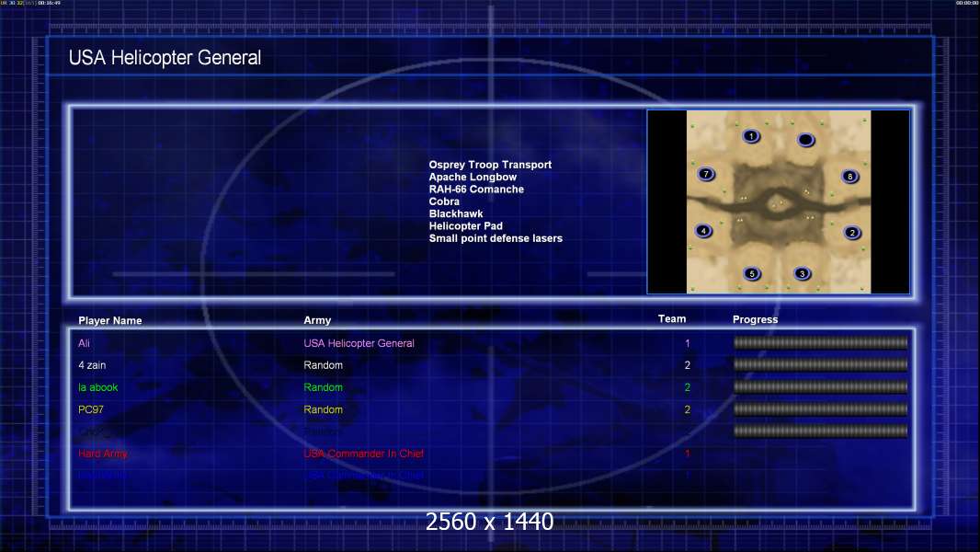Click the "Apache Longbow" unit entry
Viewport: 980px width, 552px height.
(473, 177)
